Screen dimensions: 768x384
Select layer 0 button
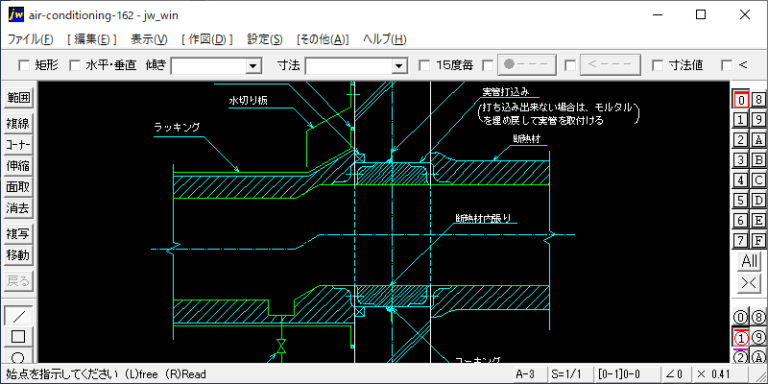[x=741, y=99]
